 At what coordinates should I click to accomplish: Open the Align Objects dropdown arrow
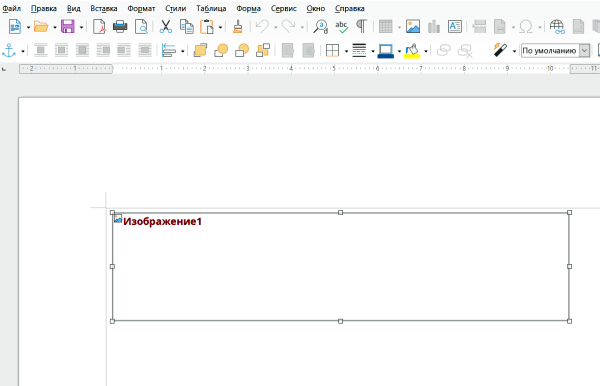pyautogui.click(x=183, y=51)
